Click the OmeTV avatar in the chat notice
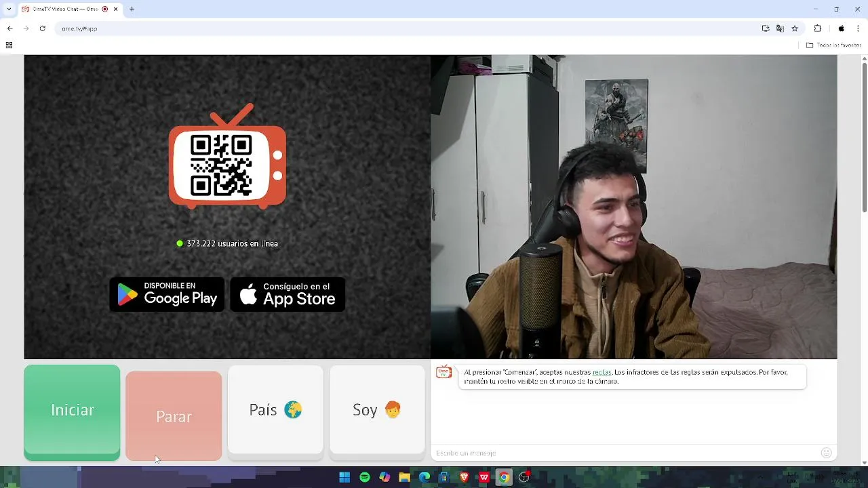Image resolution: width=868 pixels, height=488 pixels. point(443,372)
